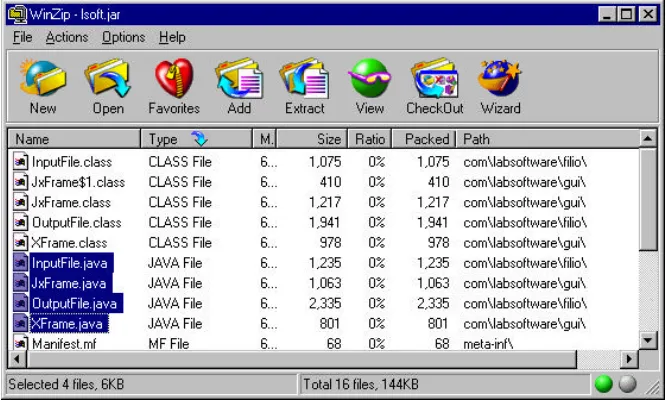Open the Actions menu
Viewport: 666px width, 406px height.
point(67,37)
